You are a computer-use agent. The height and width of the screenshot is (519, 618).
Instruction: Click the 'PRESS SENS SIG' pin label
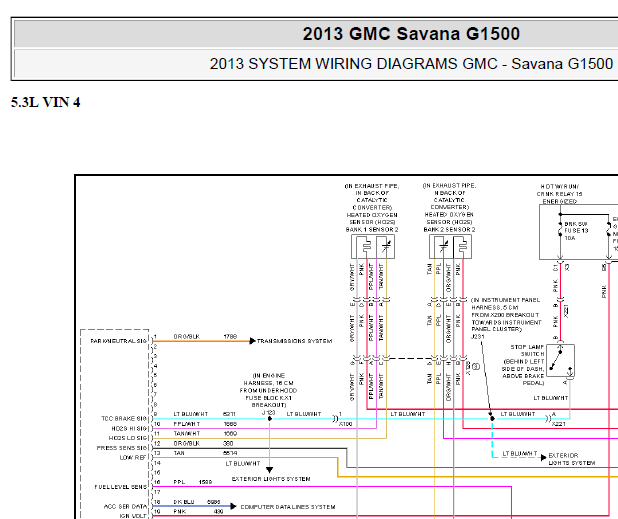[x=122, y=448]
